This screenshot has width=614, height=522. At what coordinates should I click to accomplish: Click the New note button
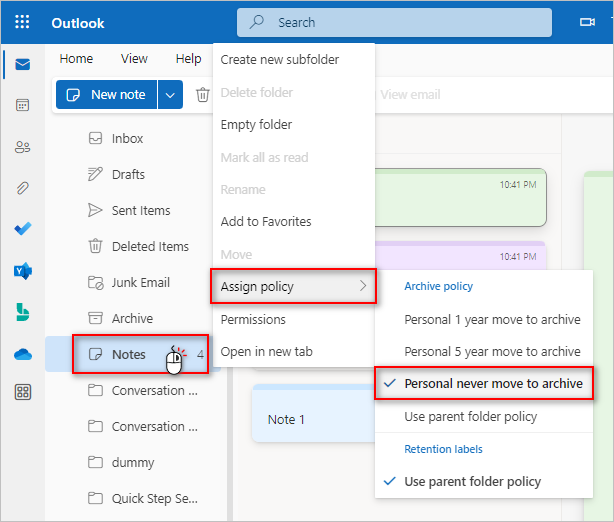(107, 95)
